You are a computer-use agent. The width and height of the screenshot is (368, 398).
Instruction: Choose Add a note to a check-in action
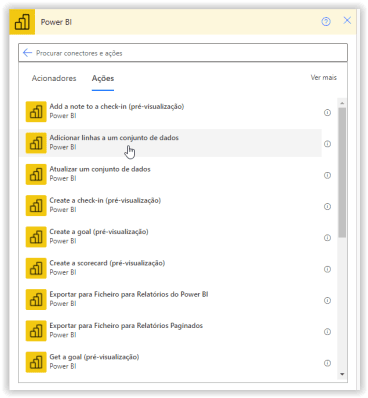(171, 112)
